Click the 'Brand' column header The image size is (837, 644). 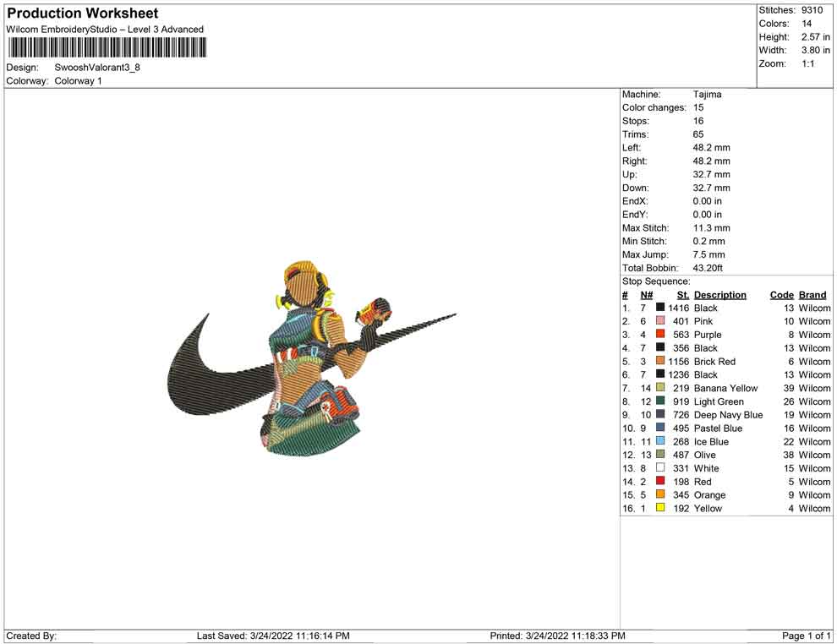(x=812, y=294)
